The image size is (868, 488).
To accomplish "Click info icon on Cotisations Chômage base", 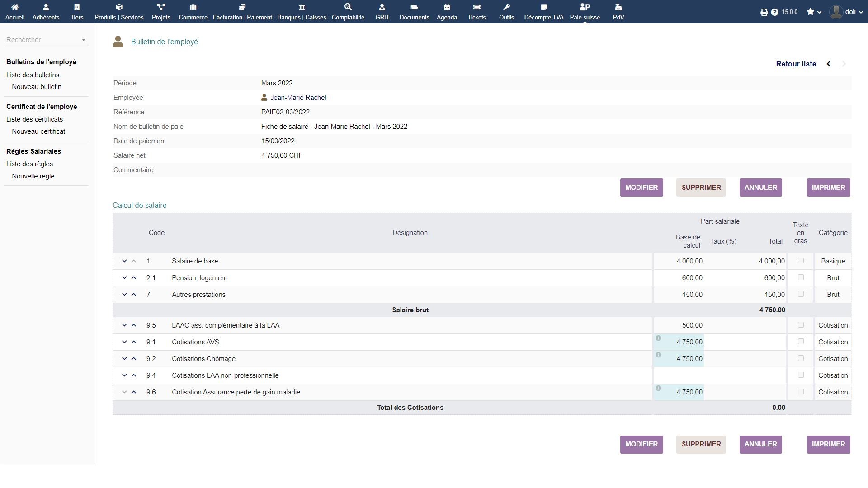I will pyautogui.click(x=658, y=355).
